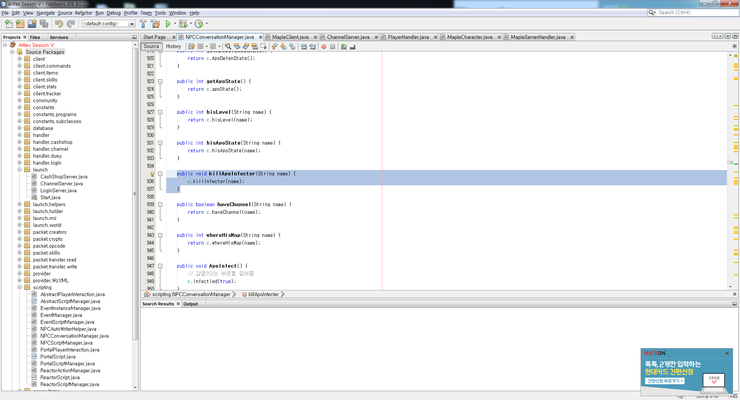Click the New File toolbar icon

click(x=8, y=24)
